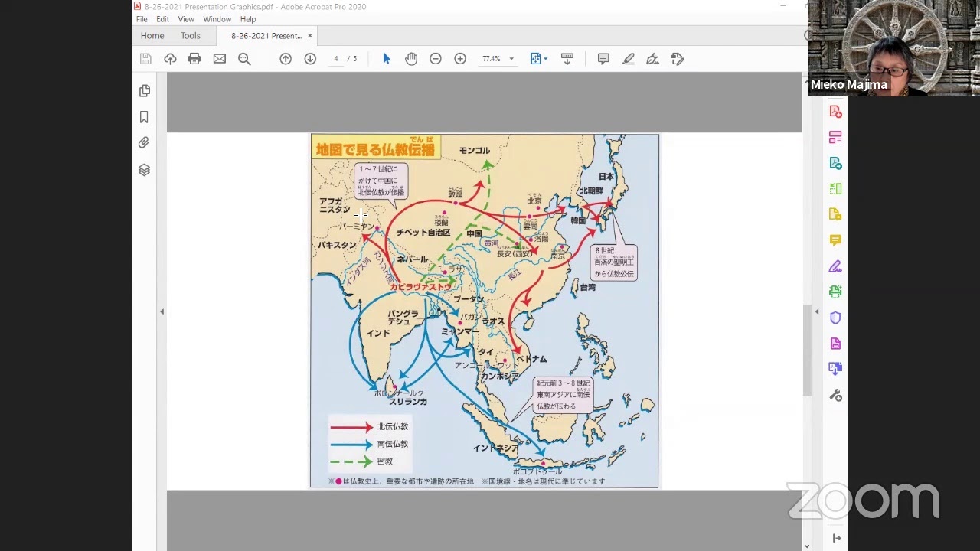This screenshot has height=551, width=980.
Task: Open Compare Files green tool
Action: click(x=835, y=189)
